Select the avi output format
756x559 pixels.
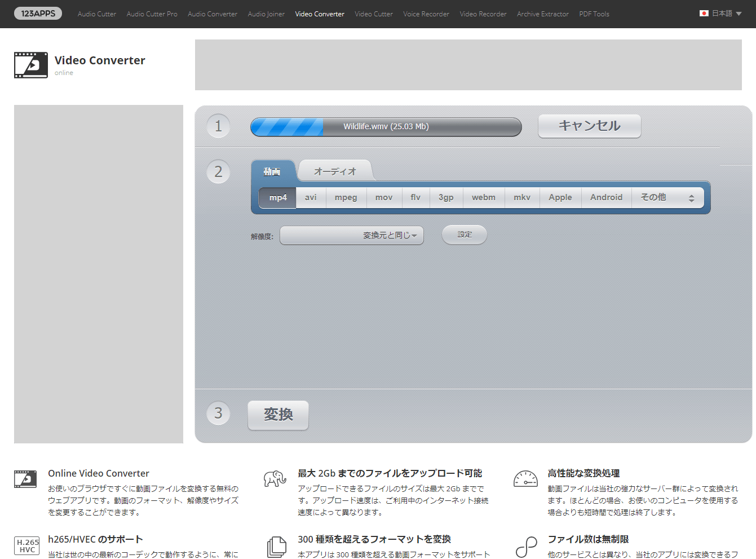click(311, 197)
